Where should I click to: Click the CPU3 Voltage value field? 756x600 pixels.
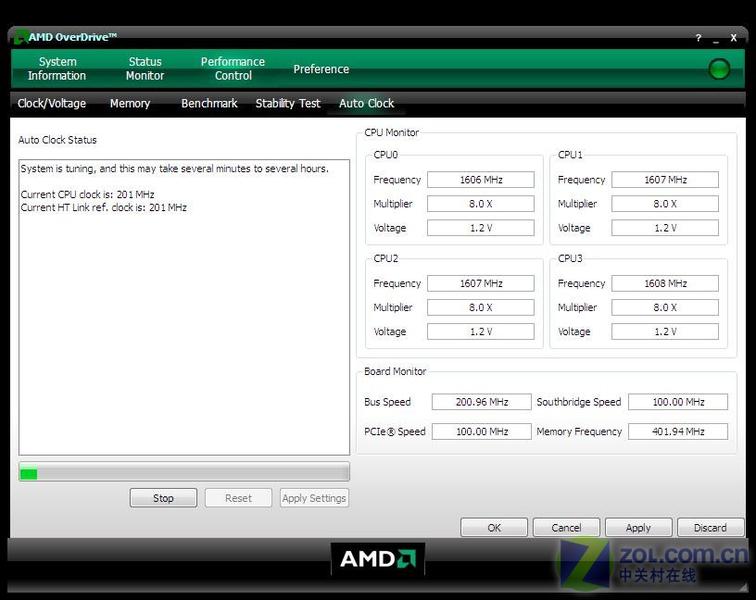665,331
